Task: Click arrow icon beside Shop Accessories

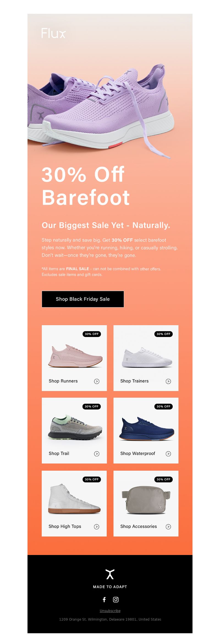Action: [168, 527]
